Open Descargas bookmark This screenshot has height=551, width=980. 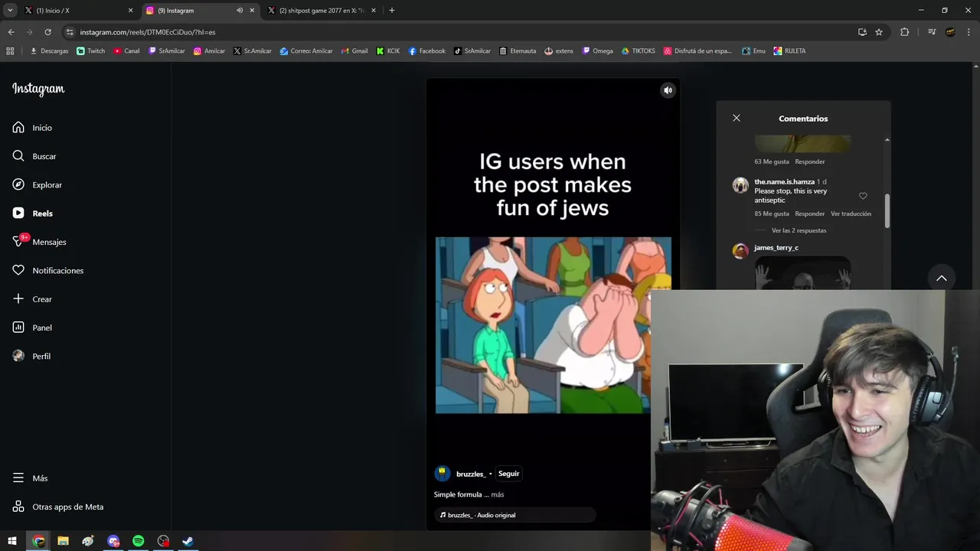point(49,51)
